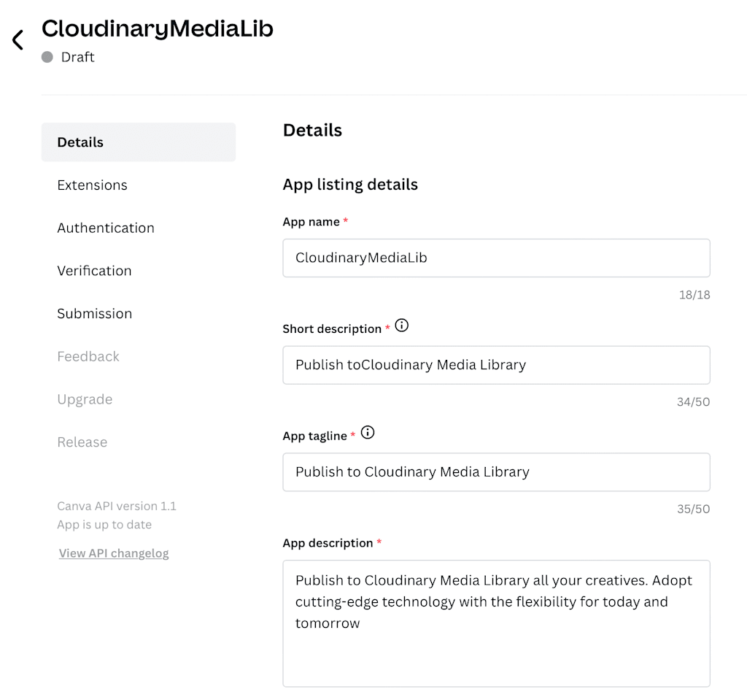Click the grey Draft status dot
747x700 pixels.
point(47,57)
